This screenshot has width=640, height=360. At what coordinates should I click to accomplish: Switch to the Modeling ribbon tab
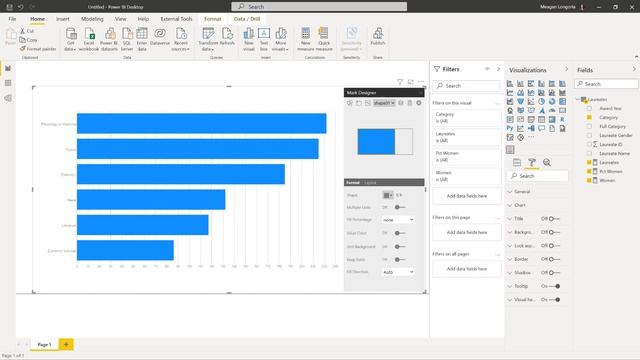(92, 19)
